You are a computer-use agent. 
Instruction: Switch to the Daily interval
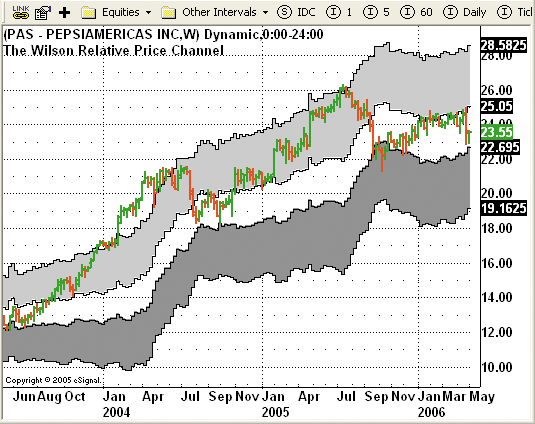474,13
